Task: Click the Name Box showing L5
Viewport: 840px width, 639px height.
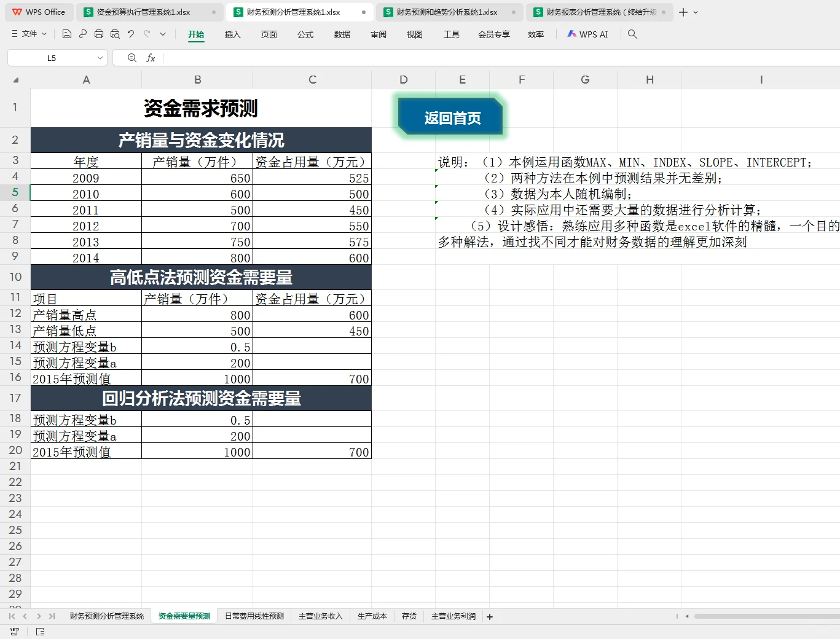Action: coord(52,58)
